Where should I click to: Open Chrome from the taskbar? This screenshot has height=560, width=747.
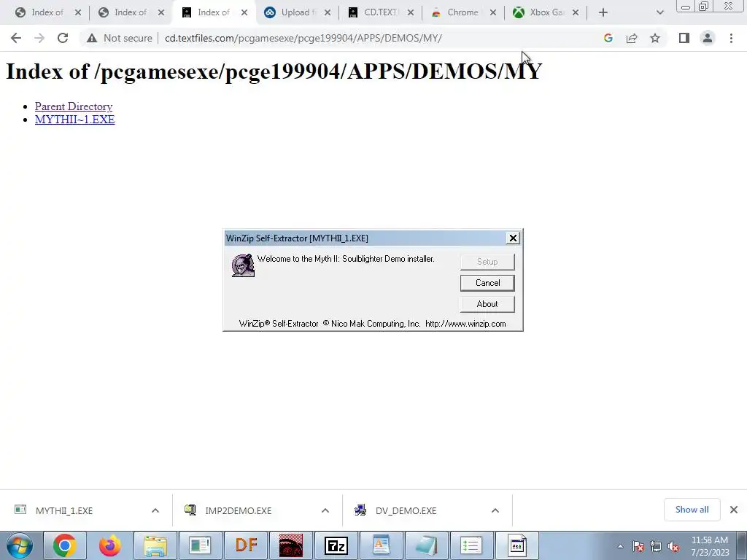pos(65,545)
